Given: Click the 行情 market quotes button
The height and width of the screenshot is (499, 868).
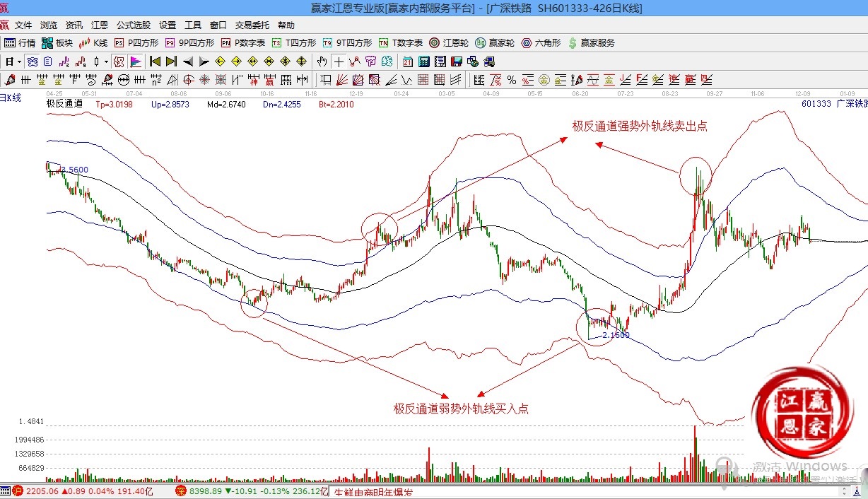Looking at the screenshot, I should 20,42.
